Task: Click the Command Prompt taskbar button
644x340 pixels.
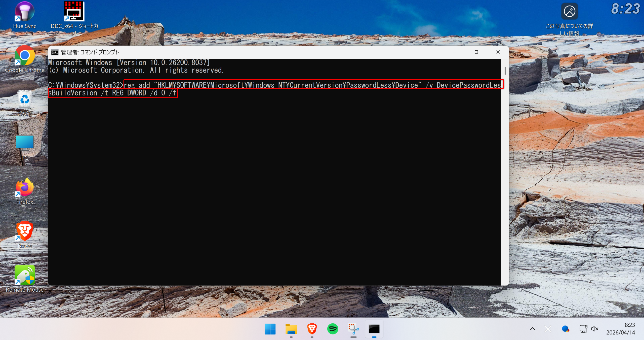Action: [374, 329]
